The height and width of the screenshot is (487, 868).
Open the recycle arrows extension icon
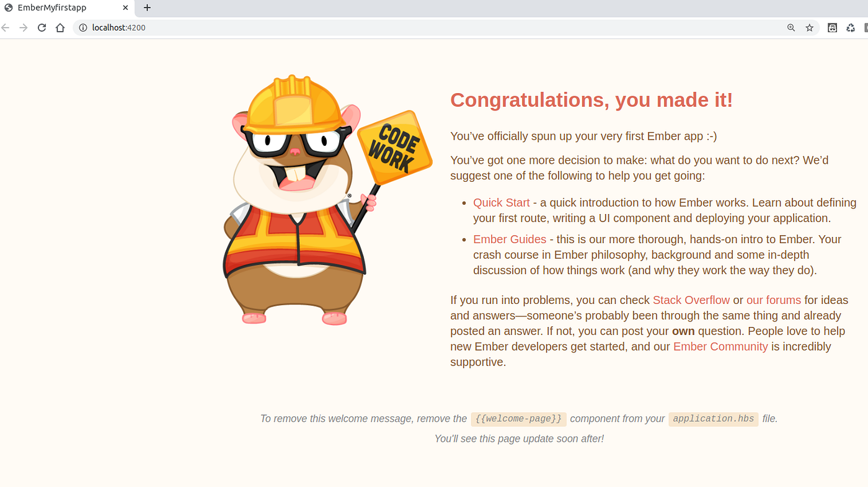point(851,28)
